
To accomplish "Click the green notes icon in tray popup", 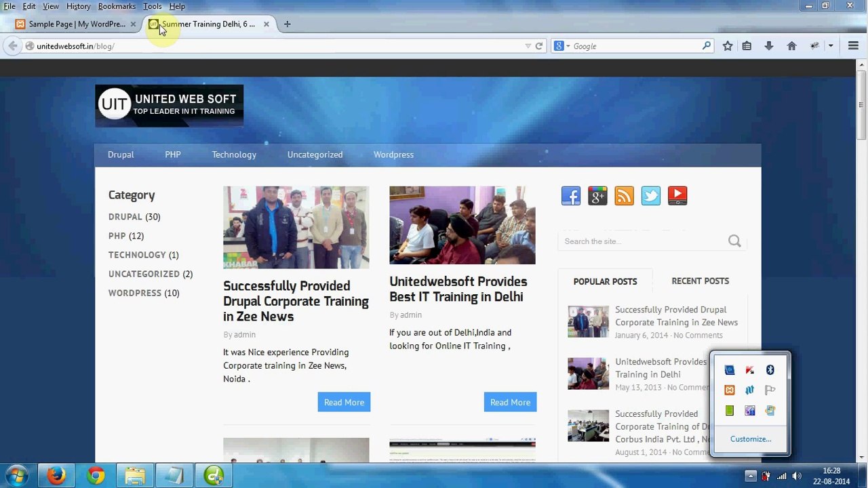I will [730, 410].
